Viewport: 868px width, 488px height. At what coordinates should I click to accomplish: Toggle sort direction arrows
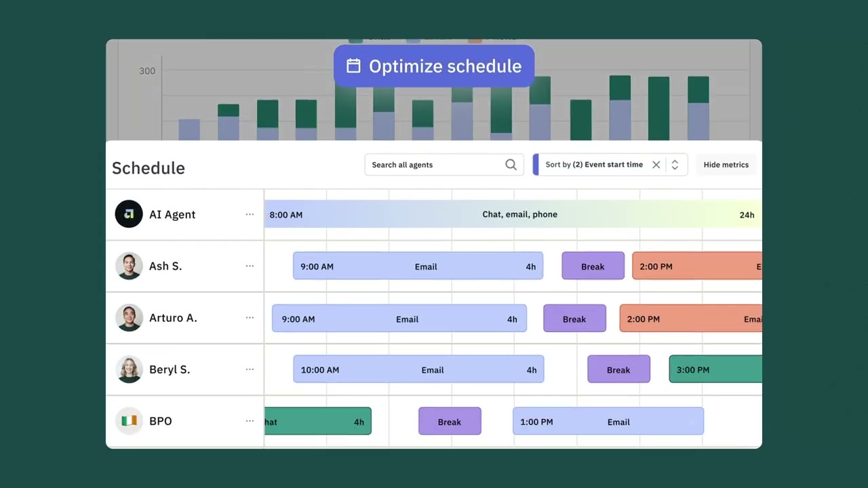[675, 165]
